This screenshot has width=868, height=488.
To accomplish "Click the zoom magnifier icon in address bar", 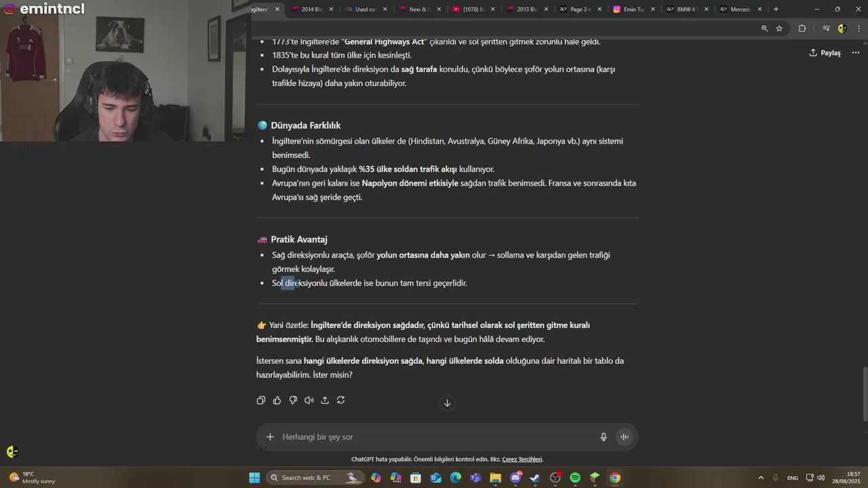I will [x=764, y=28].
